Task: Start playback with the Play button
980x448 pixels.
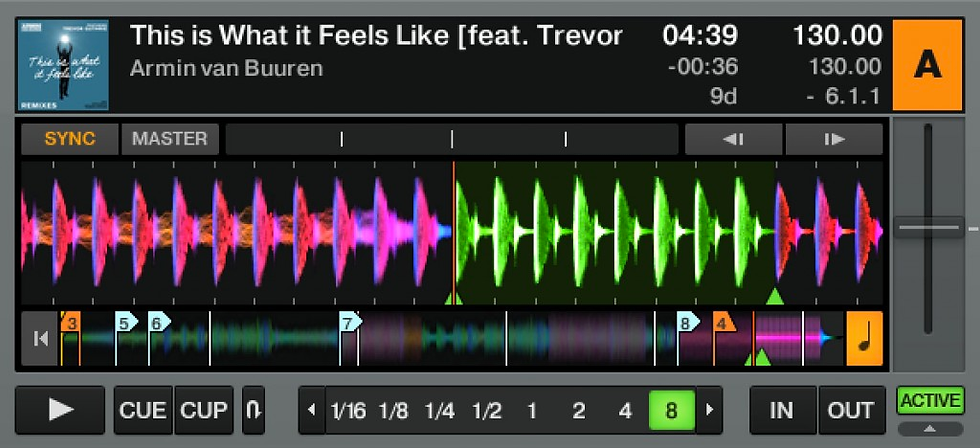Action: (60, 410)
